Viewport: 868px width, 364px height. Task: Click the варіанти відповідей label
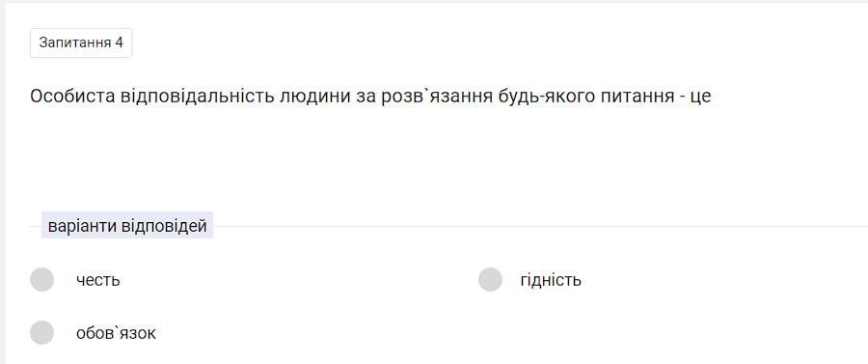tap(127, 226)
